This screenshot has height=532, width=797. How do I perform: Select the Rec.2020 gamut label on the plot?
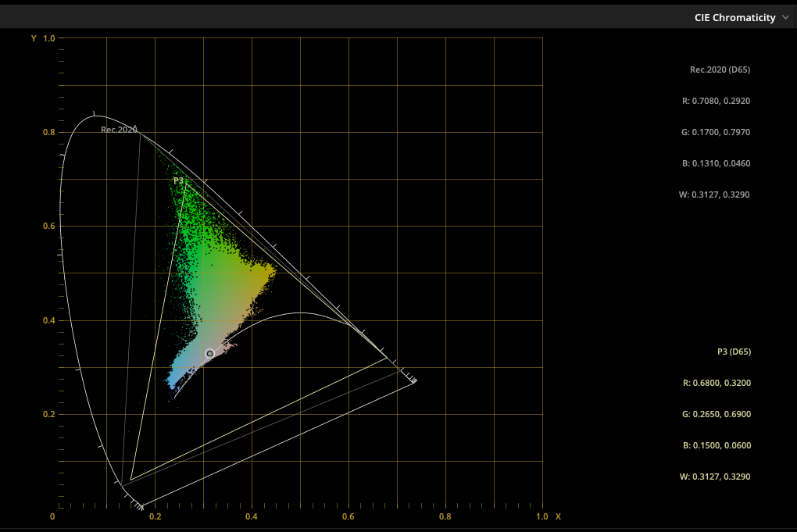click(x=119, y=130)
